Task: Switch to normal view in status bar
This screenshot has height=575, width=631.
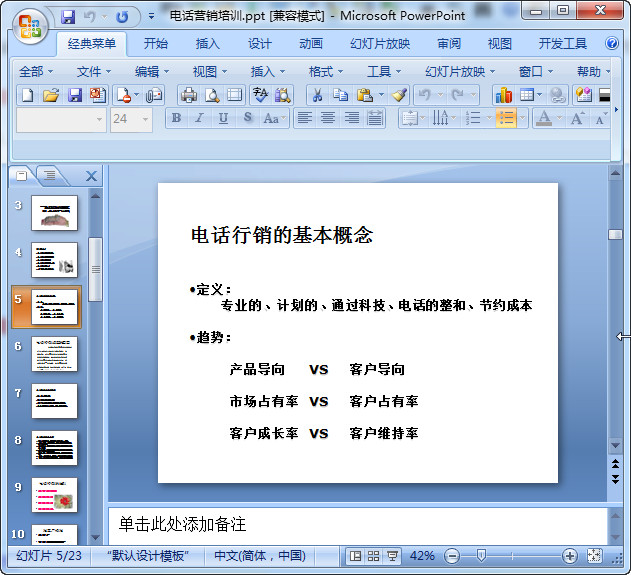Action: 355,556
